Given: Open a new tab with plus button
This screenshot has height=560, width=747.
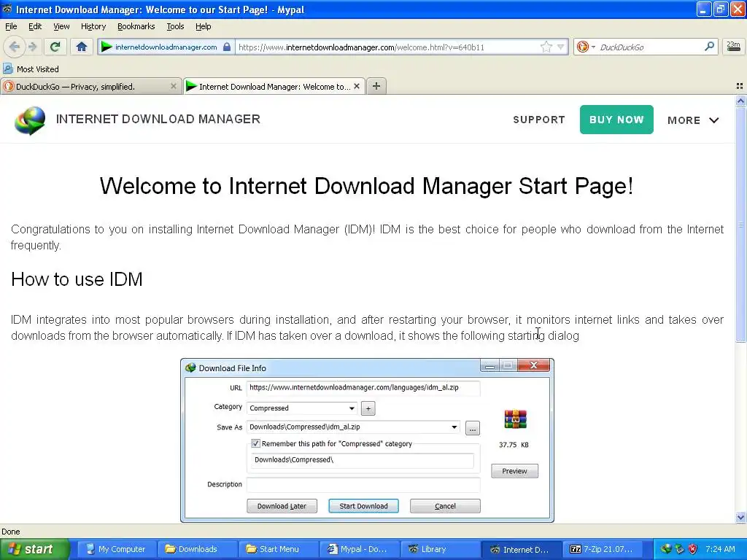Looking at the screenshot, I should (x=376, y=86).
